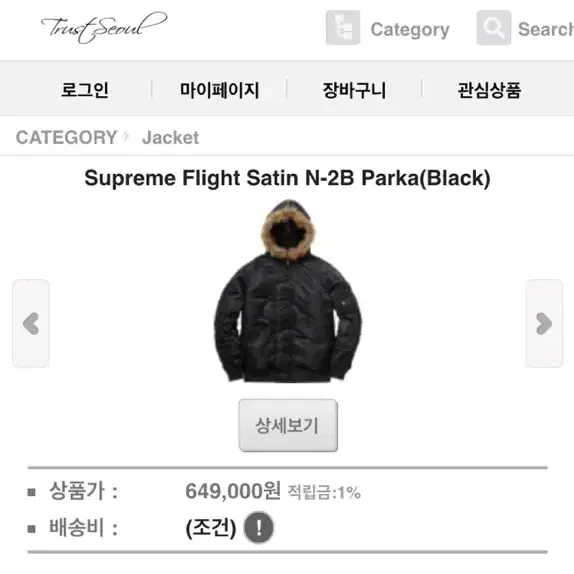Show next product with right arrow

pos(544,323)
